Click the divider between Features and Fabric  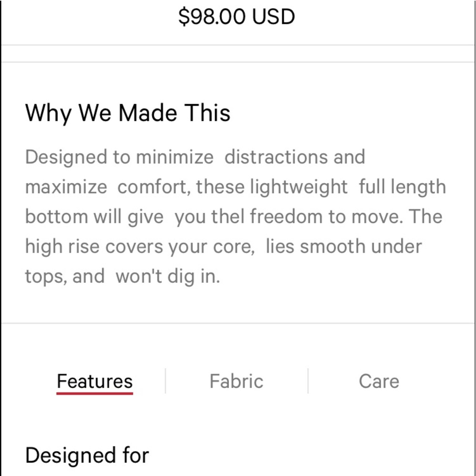pyautogui.click(x=165, y=380)
